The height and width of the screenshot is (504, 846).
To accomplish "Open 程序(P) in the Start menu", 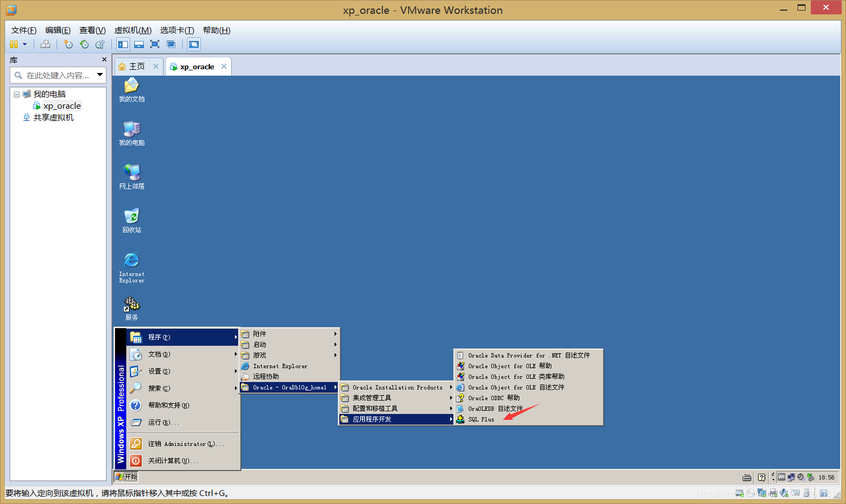I will click(x=183, y=337).
